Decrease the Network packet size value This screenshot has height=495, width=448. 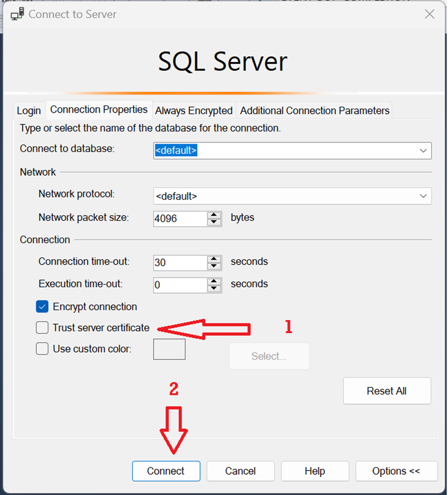click(214, 222)
